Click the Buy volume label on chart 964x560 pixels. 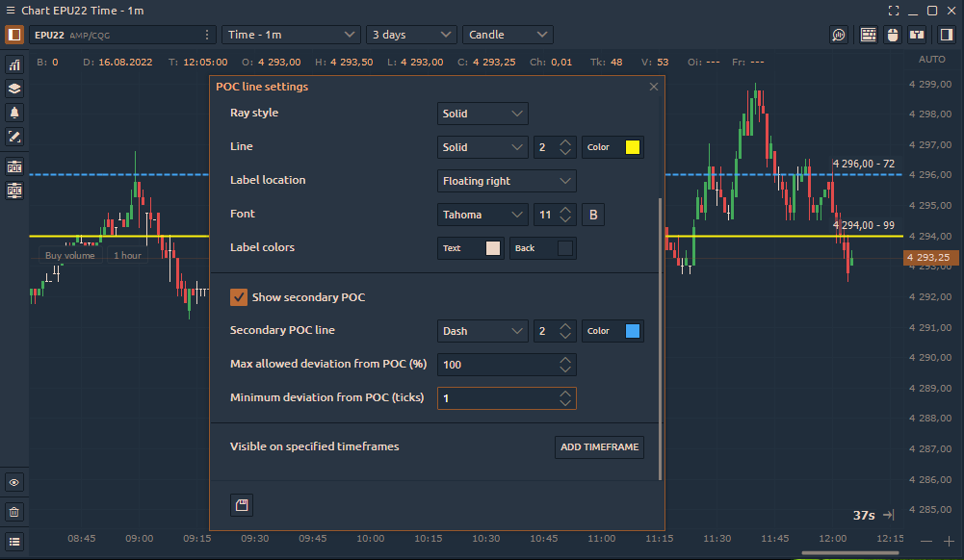70,255
